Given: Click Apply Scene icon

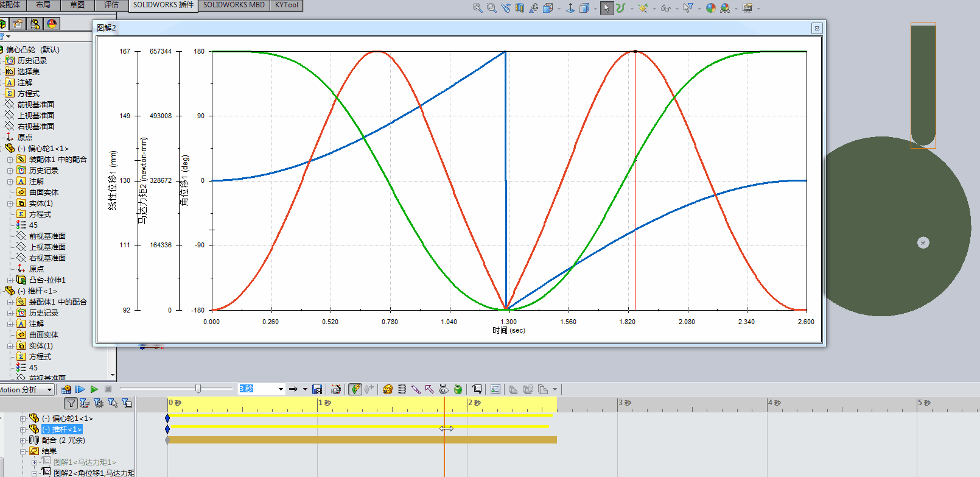Looking at the screenshot, I should point(725,8).
